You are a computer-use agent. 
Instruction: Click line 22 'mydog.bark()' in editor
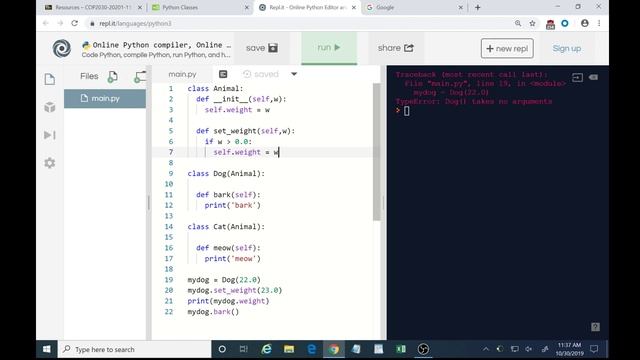coord(213,311)
